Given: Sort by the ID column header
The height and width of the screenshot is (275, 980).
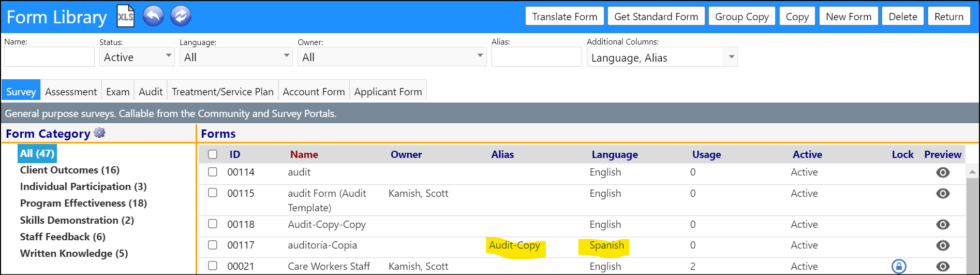Looking at the screenshot, I should click(x=235, y=154).
